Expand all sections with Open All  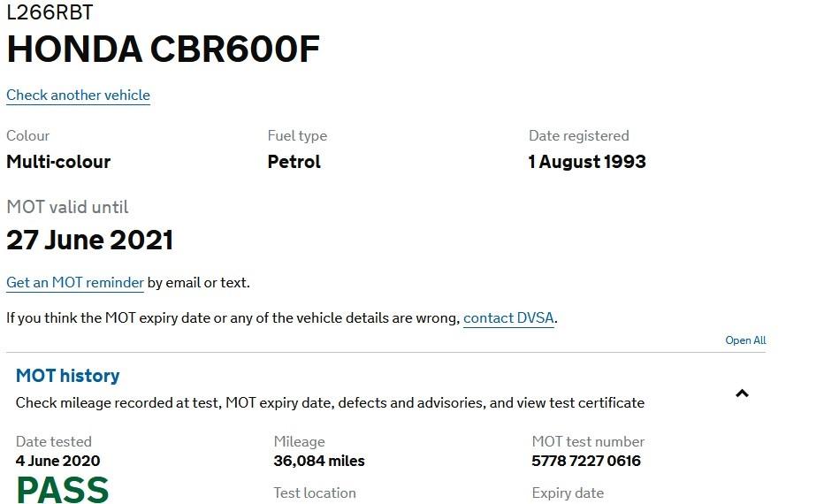(745, 340)
